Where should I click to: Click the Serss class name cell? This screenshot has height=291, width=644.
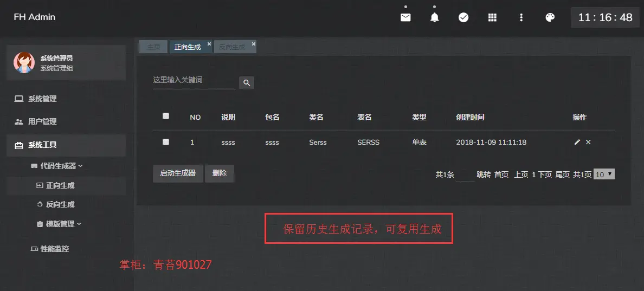pyautogui.click(x=318, y=143)
